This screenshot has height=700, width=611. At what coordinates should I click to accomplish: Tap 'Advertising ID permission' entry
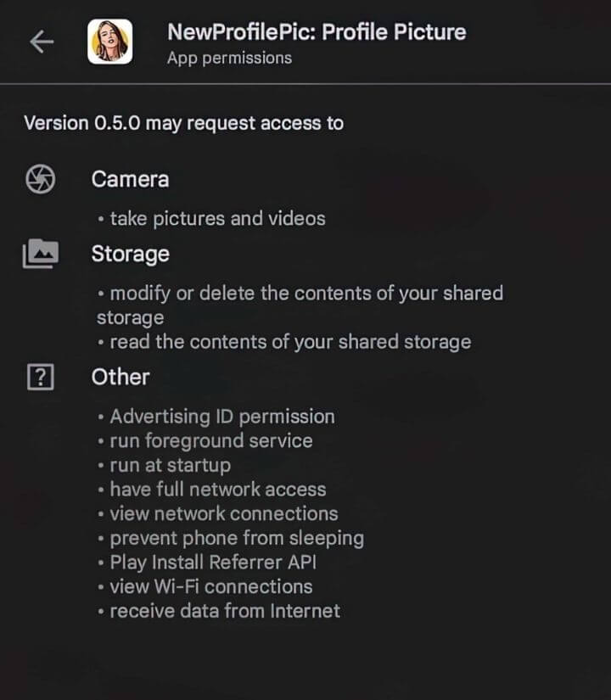point(221,417)
